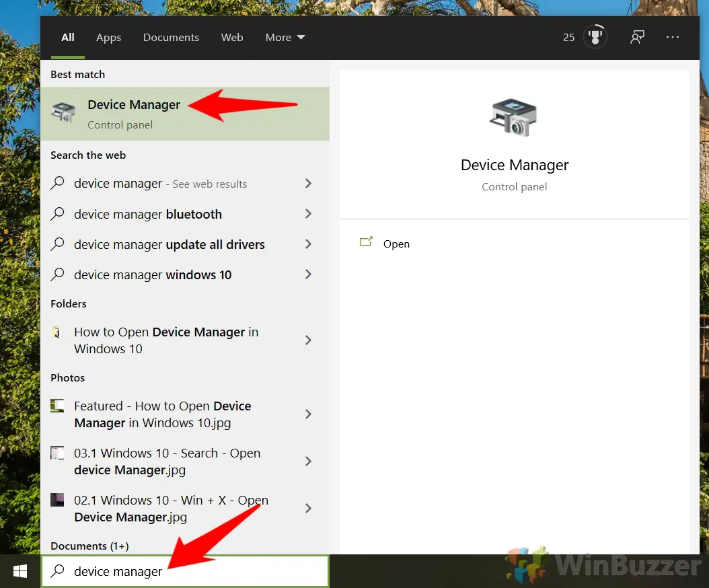
Task: Click search icon beside 'update all drivers' suggestion
Action: [57, 244]
